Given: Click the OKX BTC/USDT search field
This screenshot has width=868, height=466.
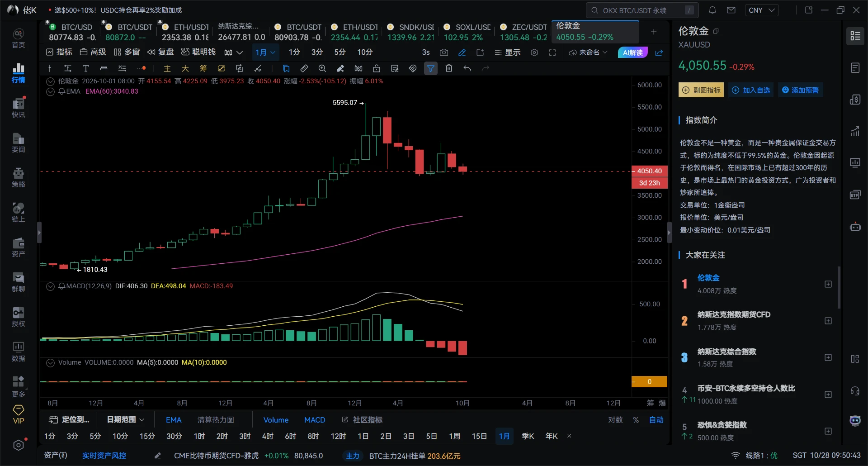Looking at the screenshot, I should pos(642,10).
